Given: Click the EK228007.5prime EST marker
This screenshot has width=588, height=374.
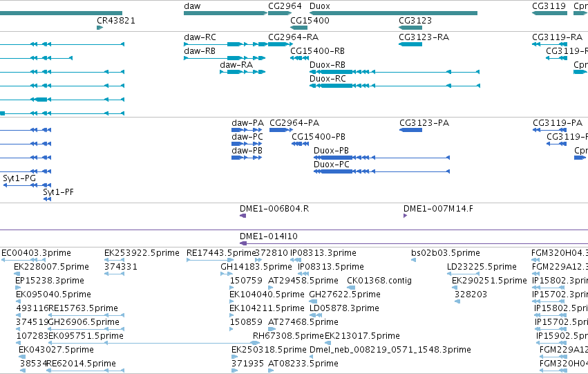Looking at the screenshot, I should click(16, 274).
